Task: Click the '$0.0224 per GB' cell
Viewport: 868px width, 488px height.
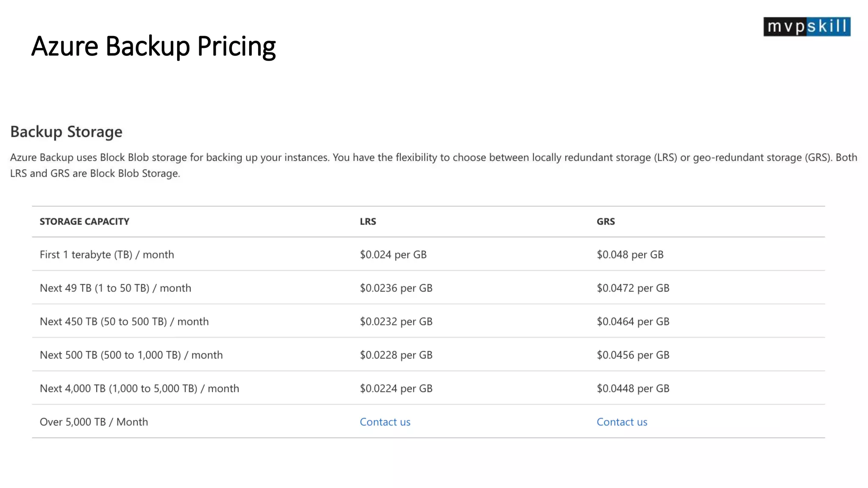Action: [x=396, y=388]
